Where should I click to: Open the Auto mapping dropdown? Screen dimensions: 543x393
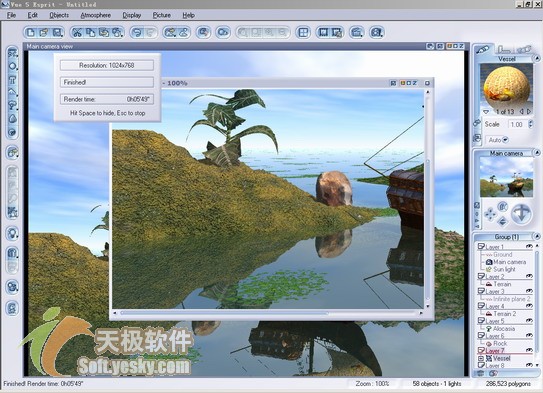(x=505, y=140)
